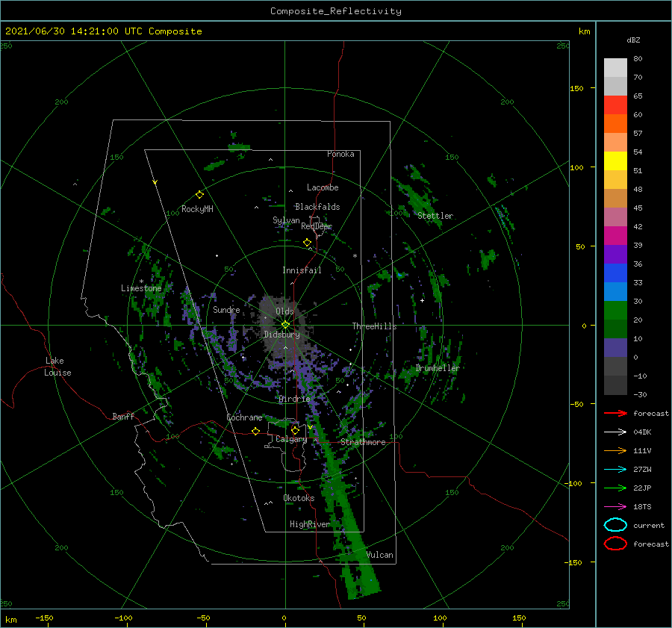The height and width of the screenshot is (628, 672).
Task: Click the dark green 10–20 dBZ swatch
Action: [615, 329]
